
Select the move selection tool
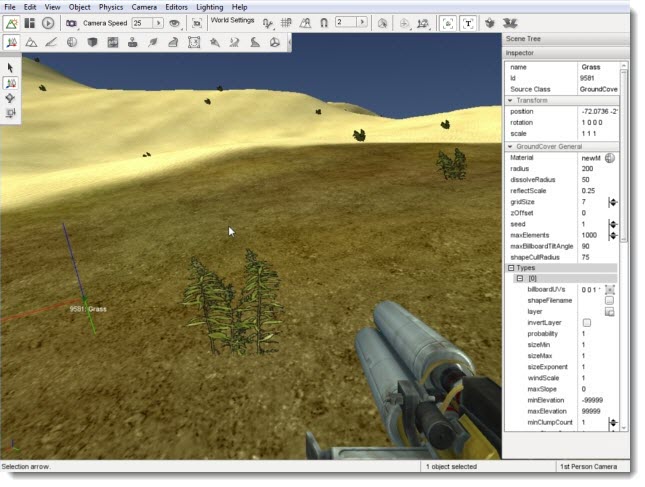(x=10, y=83)
